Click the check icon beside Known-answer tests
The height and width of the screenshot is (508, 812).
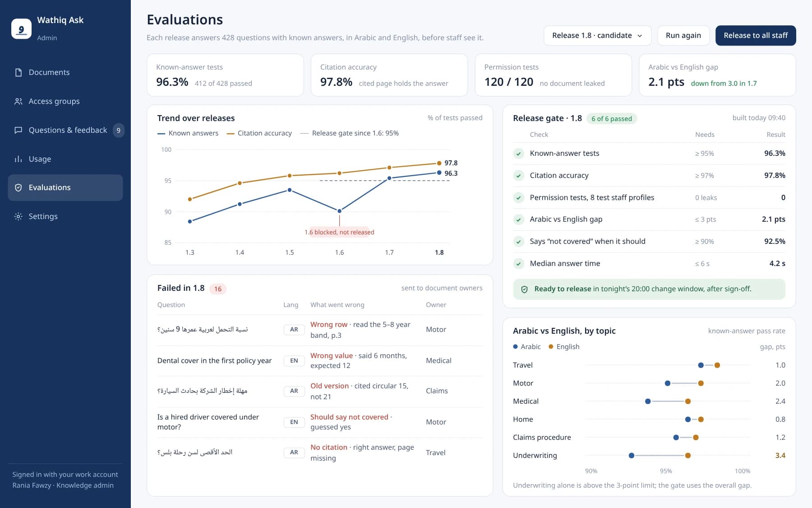519,154
